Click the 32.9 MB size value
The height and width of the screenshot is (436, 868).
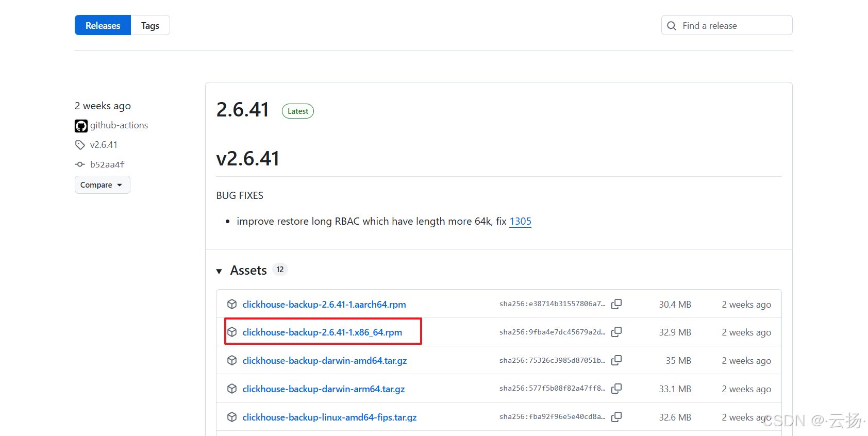675,332
